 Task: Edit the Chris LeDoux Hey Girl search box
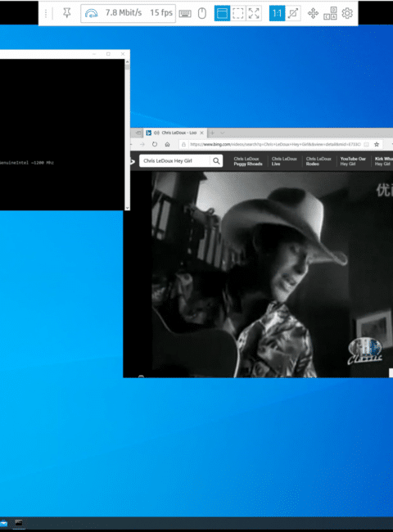click(174, 160)
